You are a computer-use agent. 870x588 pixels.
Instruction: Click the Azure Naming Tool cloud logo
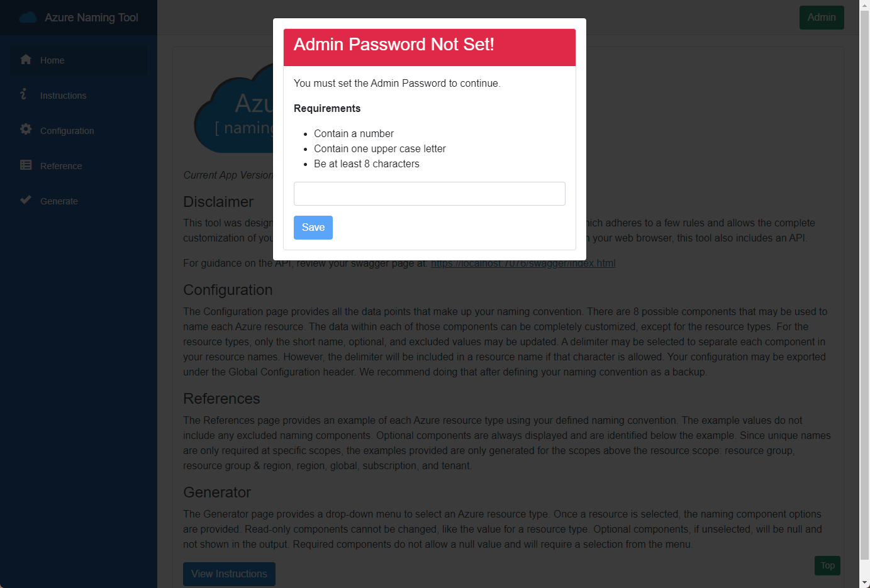(x=27, y=17)
